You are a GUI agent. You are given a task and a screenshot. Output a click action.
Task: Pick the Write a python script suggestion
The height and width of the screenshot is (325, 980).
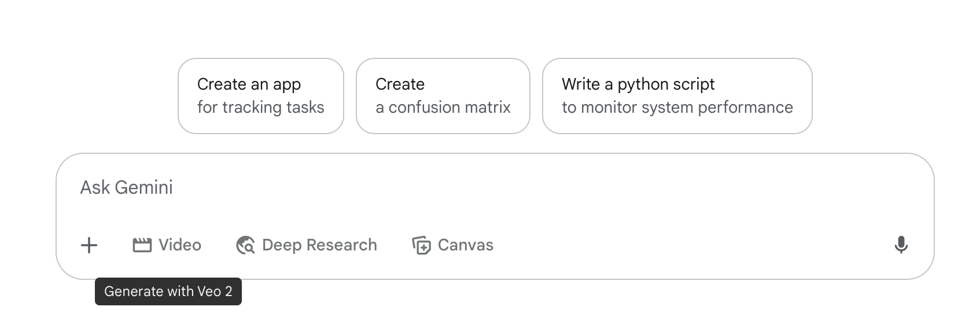[677, 96]
